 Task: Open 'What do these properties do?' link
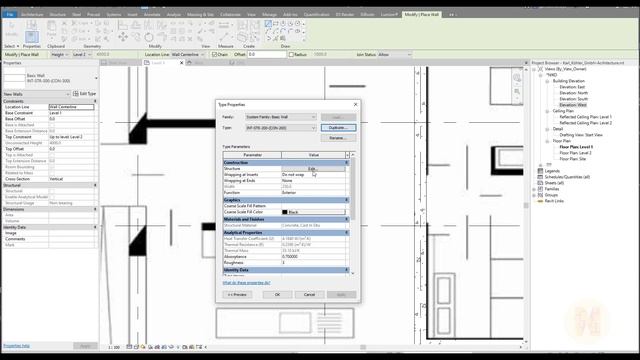tap(246, 282)
